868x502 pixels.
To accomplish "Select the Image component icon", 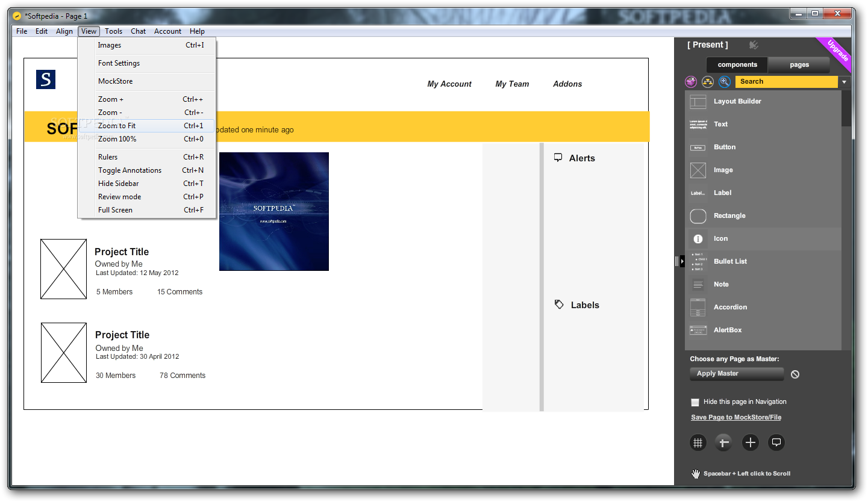I will (698, 170).
